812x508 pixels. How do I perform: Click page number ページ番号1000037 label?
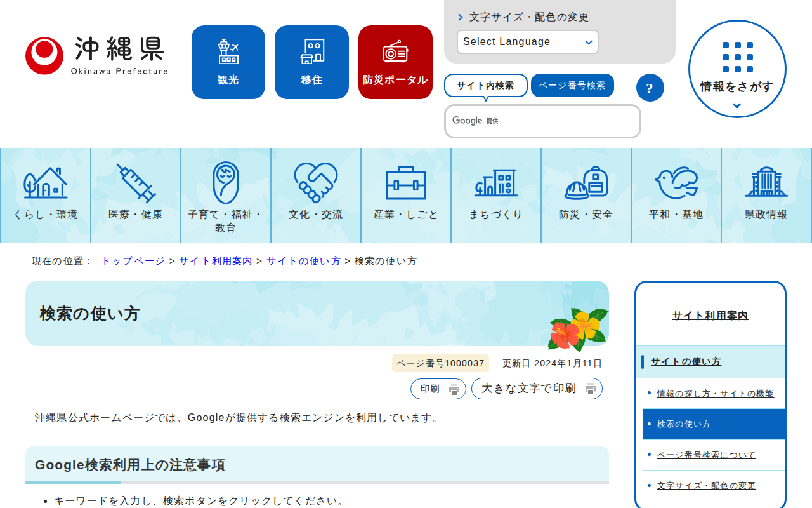[440, 363]
